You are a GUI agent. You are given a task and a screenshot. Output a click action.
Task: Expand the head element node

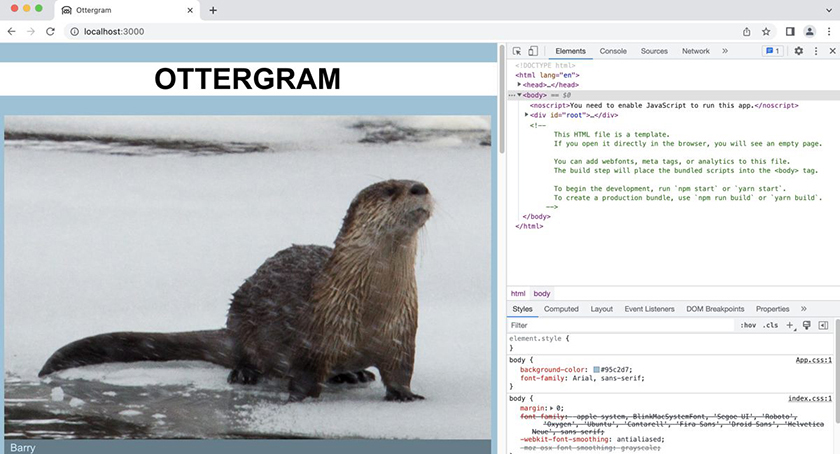coord(519,84)
